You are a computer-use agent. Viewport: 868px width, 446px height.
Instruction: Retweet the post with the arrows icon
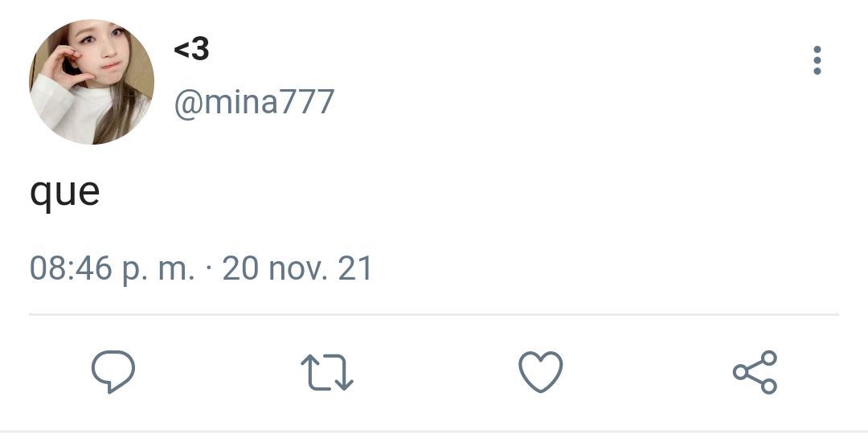click(326, 372)
